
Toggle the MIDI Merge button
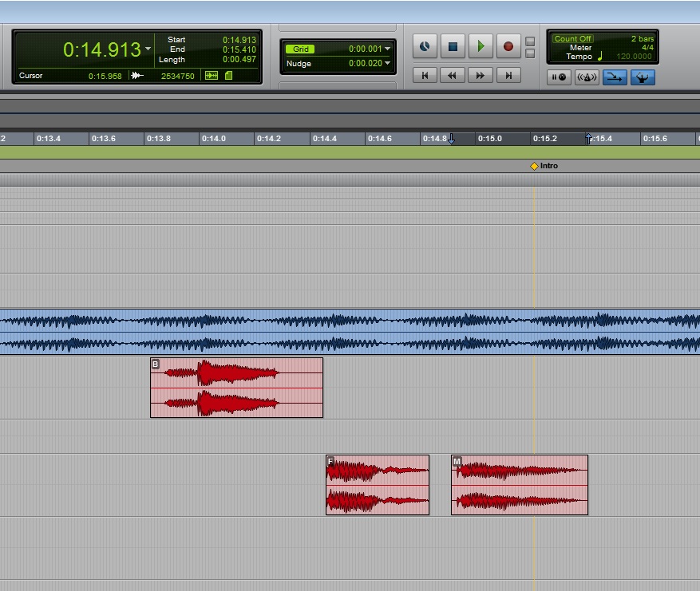pyautogui.click(x=615, y=77)
